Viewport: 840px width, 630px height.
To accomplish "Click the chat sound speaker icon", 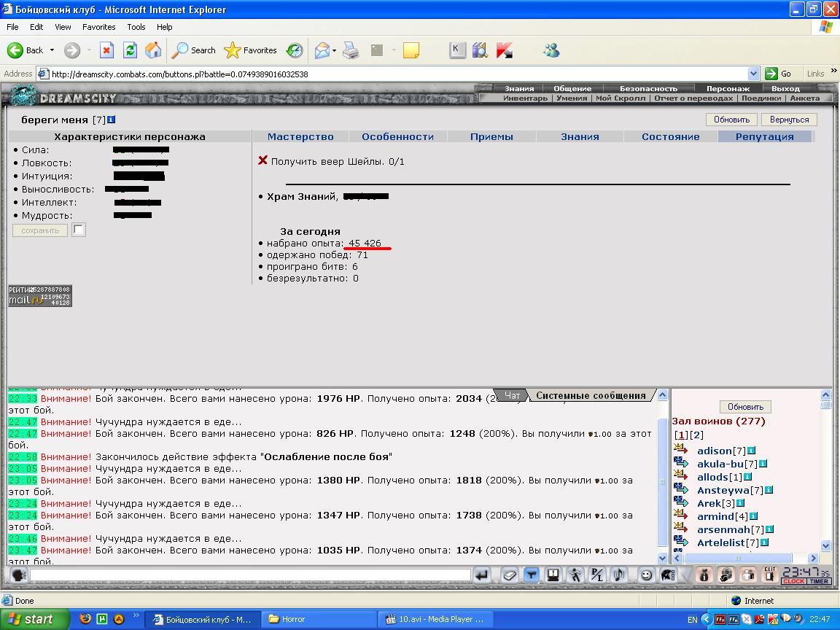I will pos(619,575).
